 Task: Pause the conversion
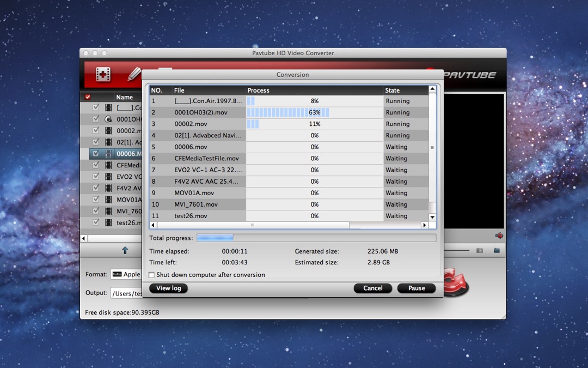click(x=416, y=288)
